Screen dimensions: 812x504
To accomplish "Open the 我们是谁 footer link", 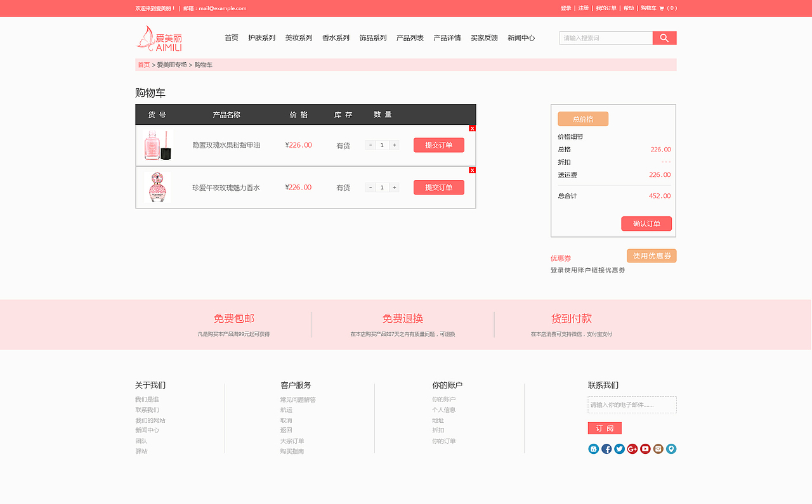I will click(147, 399).
